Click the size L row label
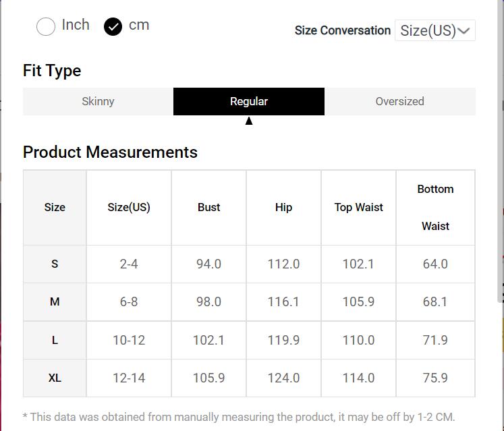The width and height of the screenshot is (504, 431). click(x=55, y=340)
